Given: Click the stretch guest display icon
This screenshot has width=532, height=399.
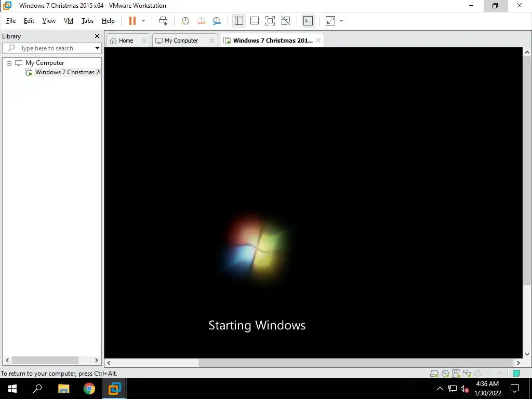Looking at the screenshot, I should [x=330, y=21].
